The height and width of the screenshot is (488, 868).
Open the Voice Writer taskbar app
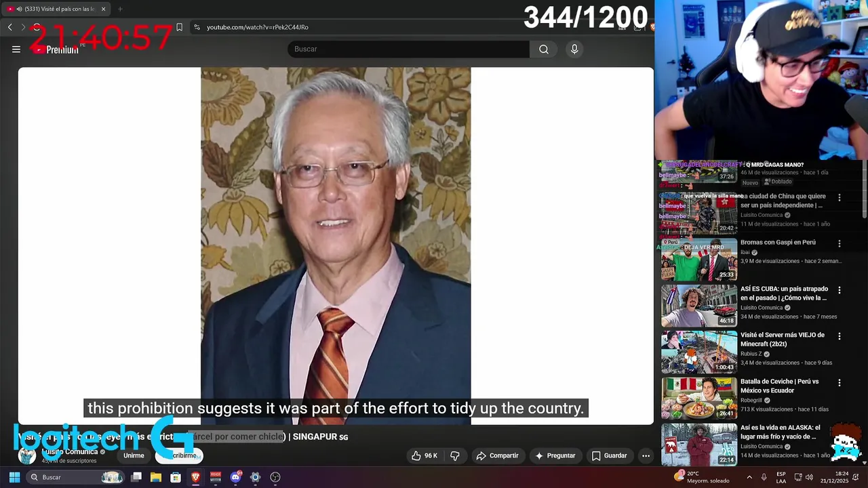[x=216, y=477]
